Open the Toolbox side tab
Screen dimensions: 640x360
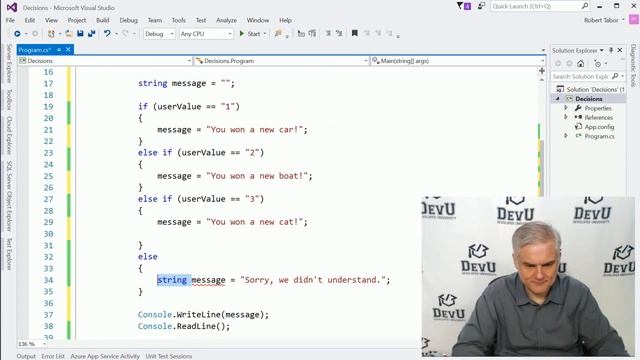tap(9, 100)
